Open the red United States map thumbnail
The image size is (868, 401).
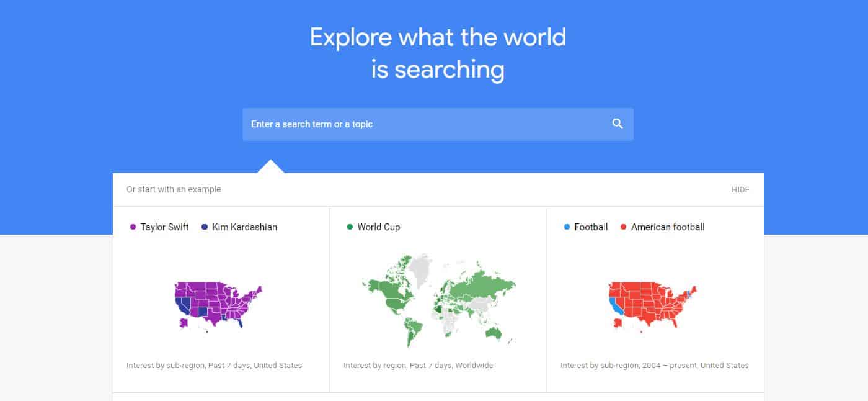click(652, 306)
